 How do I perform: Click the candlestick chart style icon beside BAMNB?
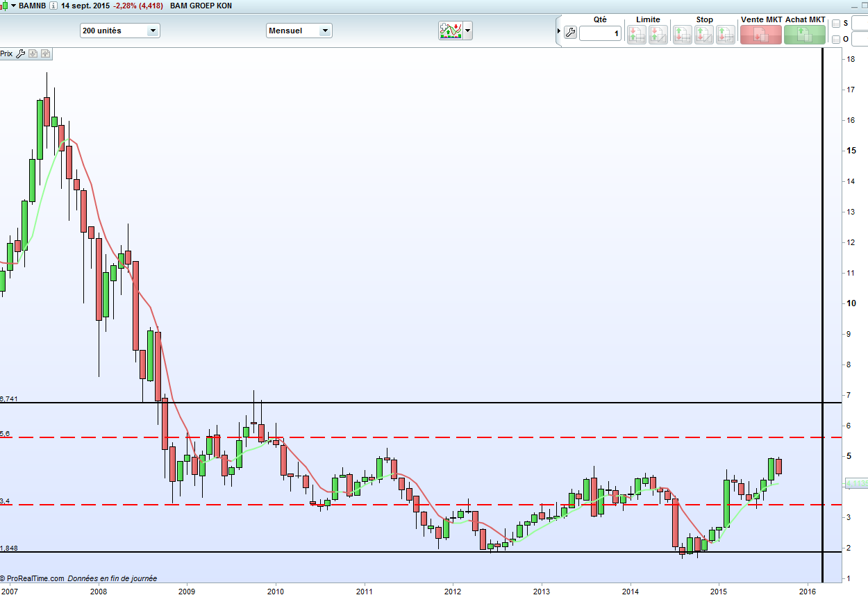[3, 6]
